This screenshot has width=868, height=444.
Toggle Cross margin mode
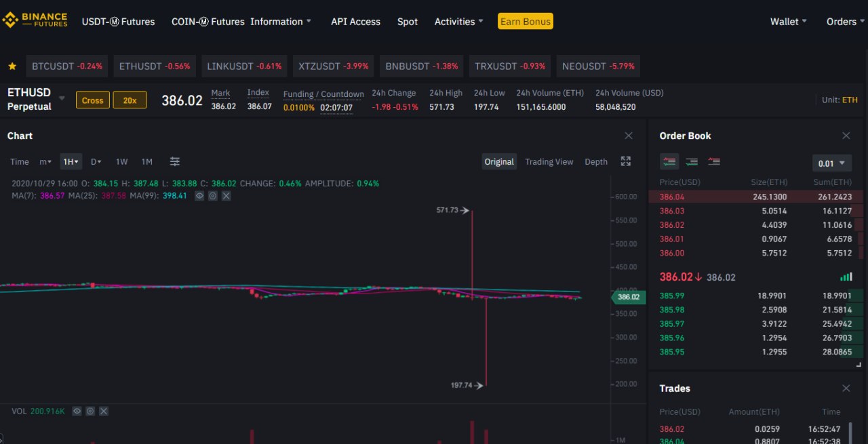[x=92, y=100]
